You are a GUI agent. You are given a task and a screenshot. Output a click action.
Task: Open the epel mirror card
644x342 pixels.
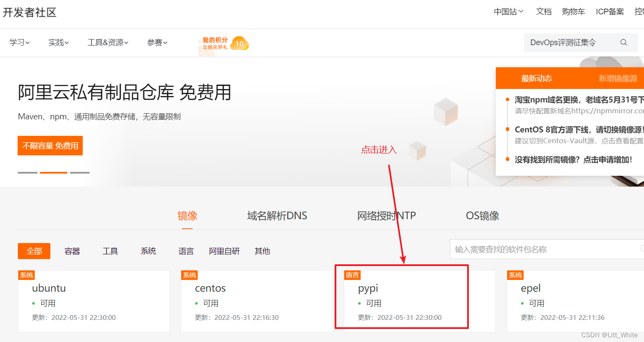[575, 301]
